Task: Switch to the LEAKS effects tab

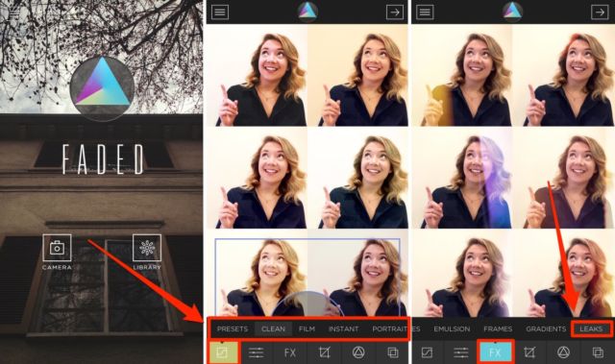Action: click(591, 328)
